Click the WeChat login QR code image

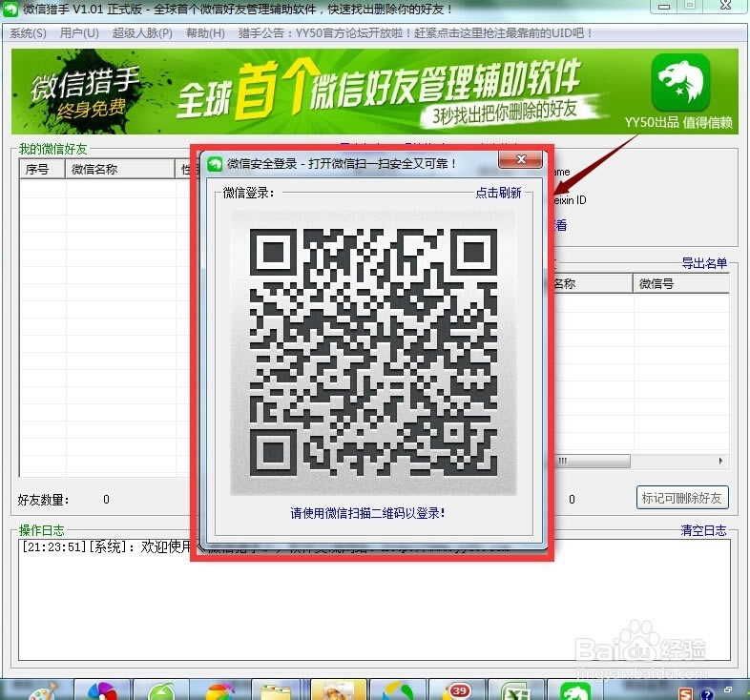point(373,353)
